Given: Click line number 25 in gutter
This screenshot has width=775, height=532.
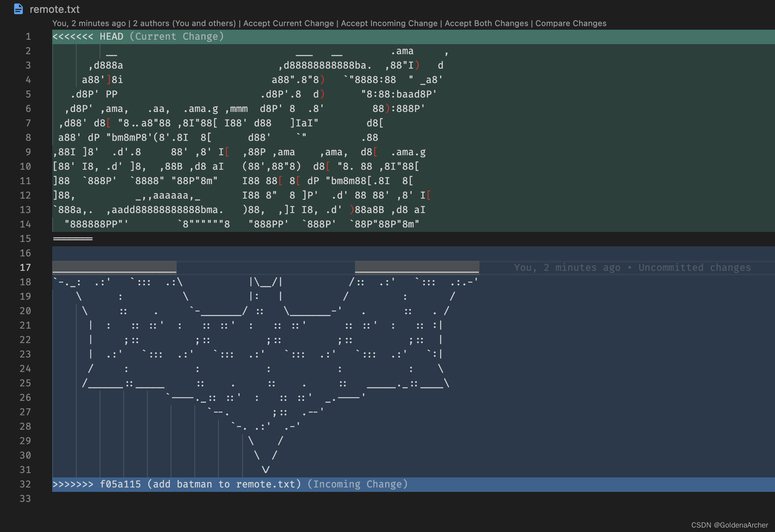Looking at the screenshot, I should 25,383.
